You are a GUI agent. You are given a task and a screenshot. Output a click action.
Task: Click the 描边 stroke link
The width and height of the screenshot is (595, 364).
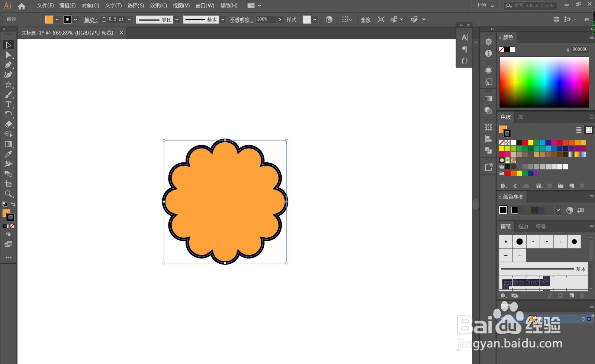[91, 20]
